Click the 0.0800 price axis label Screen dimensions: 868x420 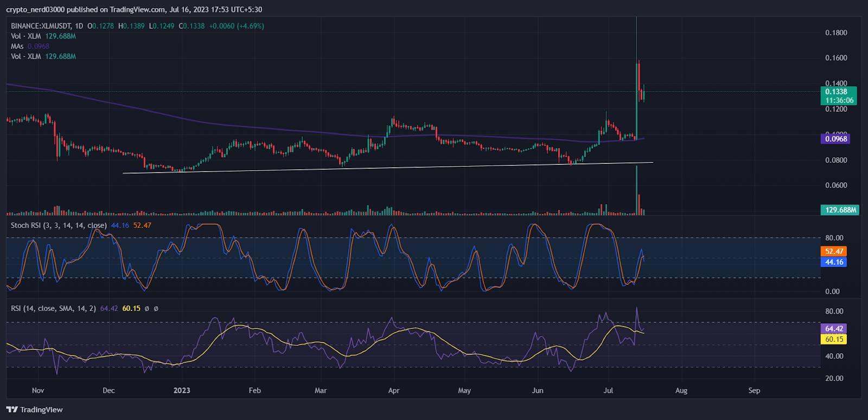pyautogui.click(x=836, y=160)
